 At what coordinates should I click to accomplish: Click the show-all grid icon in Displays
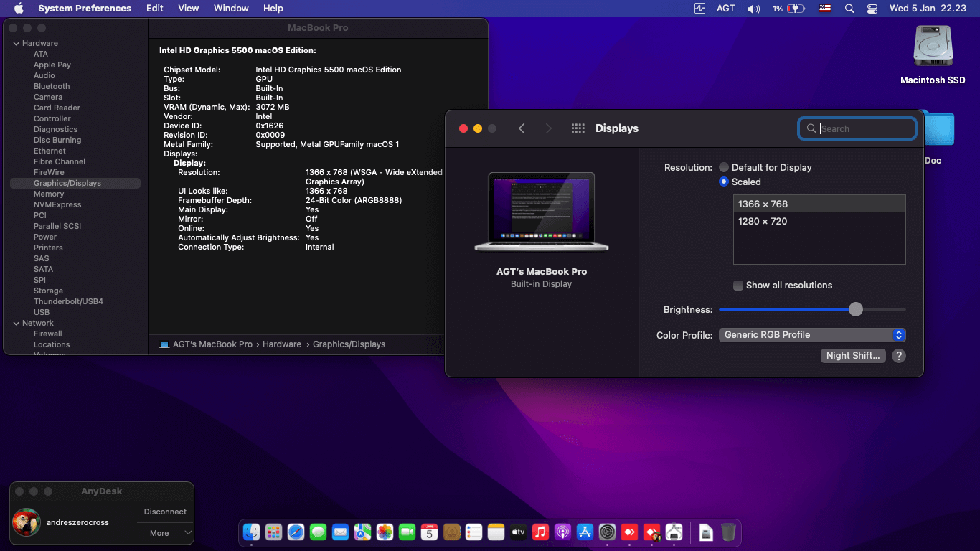[578, 128]
